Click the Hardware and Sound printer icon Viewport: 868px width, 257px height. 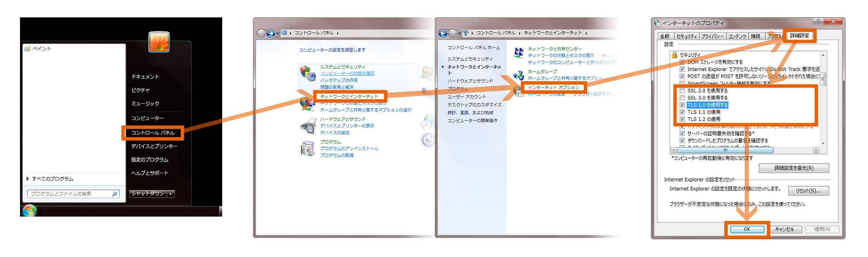tap(308, 126)
